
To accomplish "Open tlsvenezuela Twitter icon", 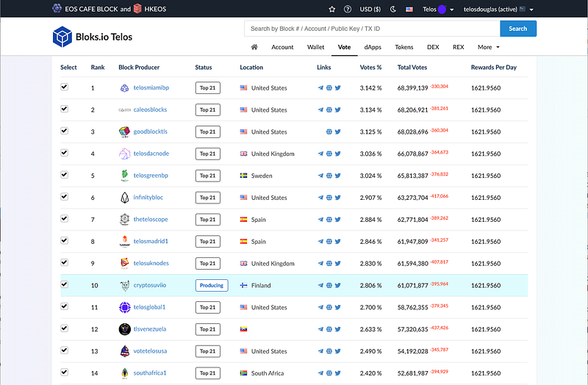I will [x=338, y=329].
